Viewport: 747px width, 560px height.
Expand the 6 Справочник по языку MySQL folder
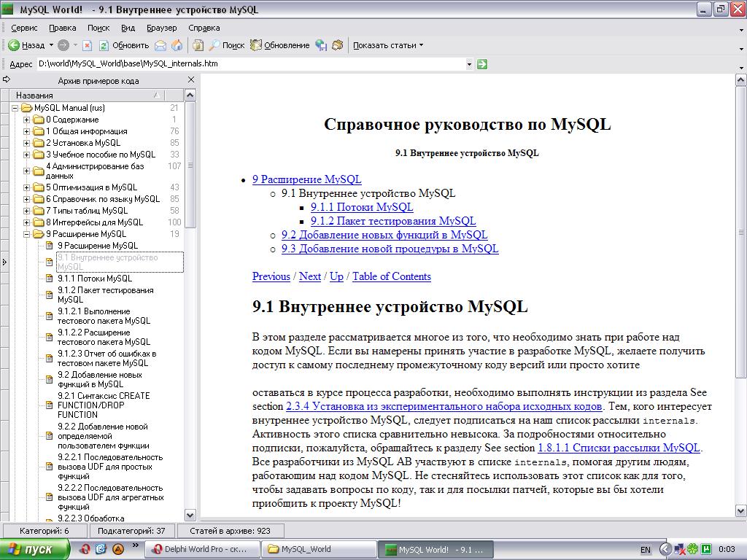tap(27, 199)
